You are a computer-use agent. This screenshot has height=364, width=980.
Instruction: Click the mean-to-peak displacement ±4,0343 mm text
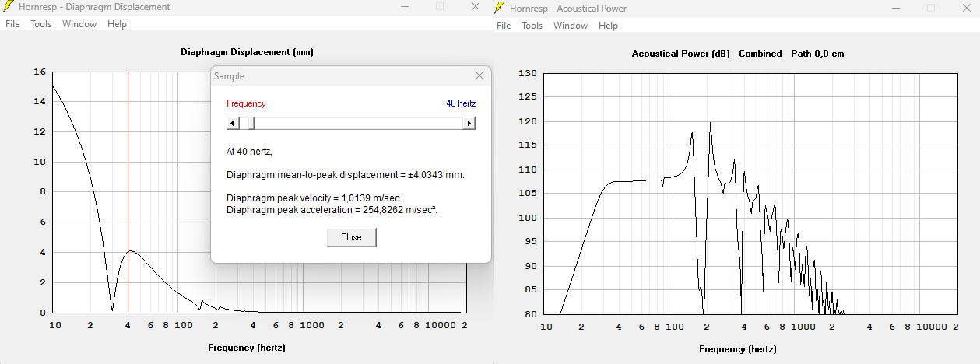pyautogui.click(x=346, y=175)
